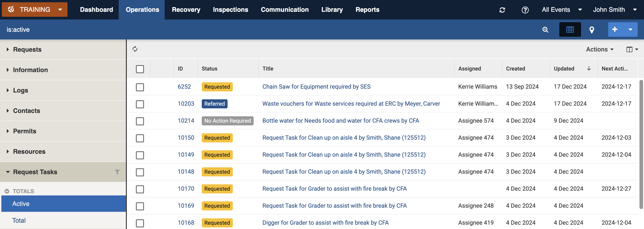Tick the select-all checkbox in header
Viewport: 644px width, 229px height.
(x=140, y=69)
